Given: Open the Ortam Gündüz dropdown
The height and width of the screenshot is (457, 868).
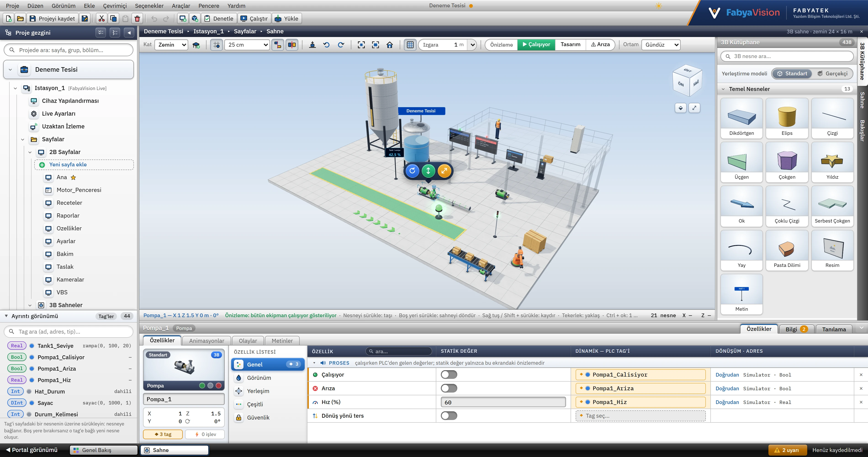Looking at the screenshot, I should click(x=661, y=45).
